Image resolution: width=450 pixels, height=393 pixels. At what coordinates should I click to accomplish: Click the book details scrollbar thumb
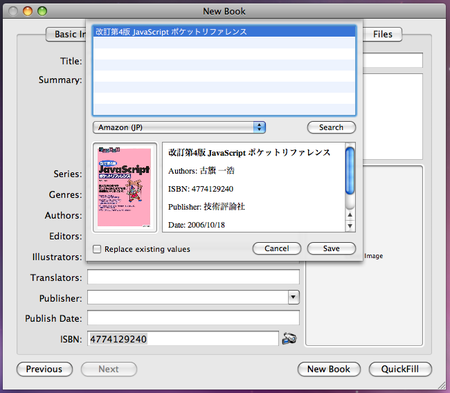pyautogui.click(x=350, y=171)
